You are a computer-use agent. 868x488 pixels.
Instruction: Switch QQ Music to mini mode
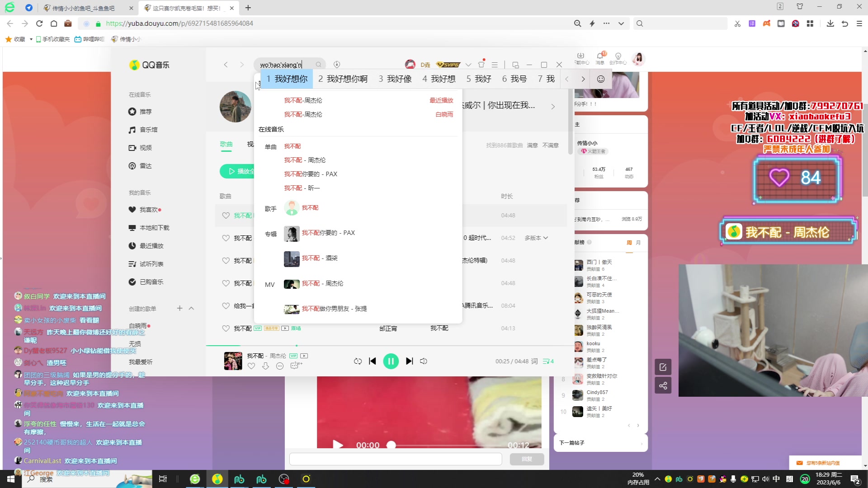point(516,65)
